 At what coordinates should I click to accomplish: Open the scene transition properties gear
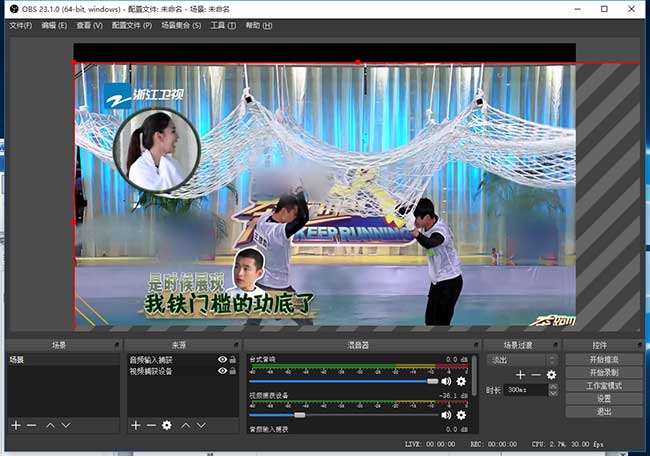click(551, 375)
